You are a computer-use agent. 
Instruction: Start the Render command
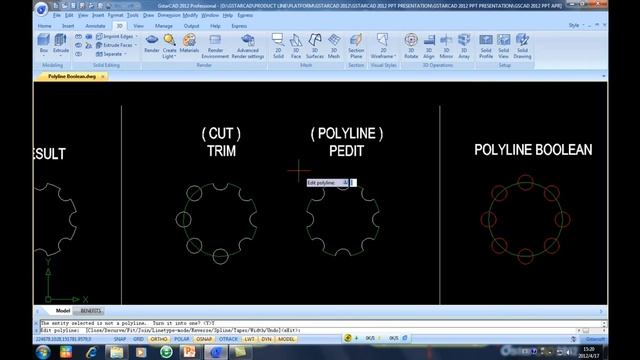coord(152,44)
